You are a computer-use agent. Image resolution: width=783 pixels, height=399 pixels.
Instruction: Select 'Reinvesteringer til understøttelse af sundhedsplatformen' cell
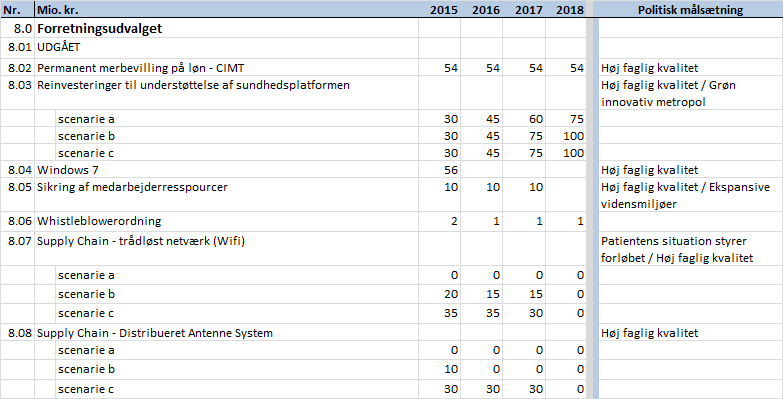[226, 93]
